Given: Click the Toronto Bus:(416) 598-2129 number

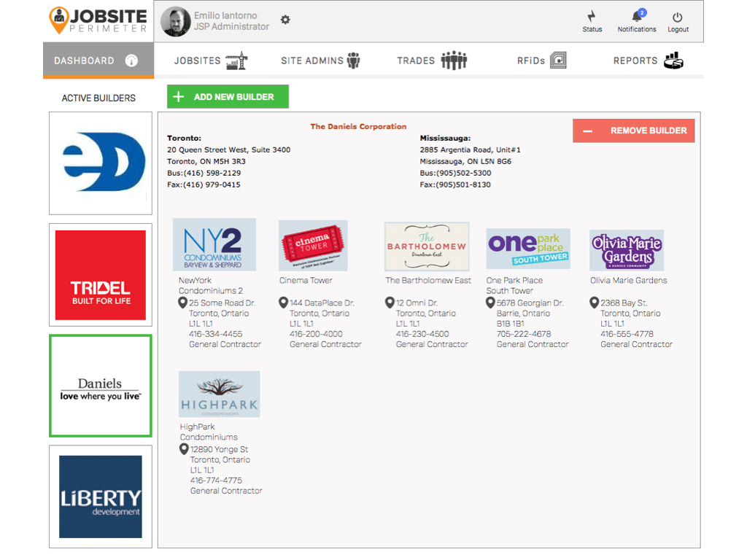Looking at the screenshot, I should pyautogui.click(x=204, y=174).
